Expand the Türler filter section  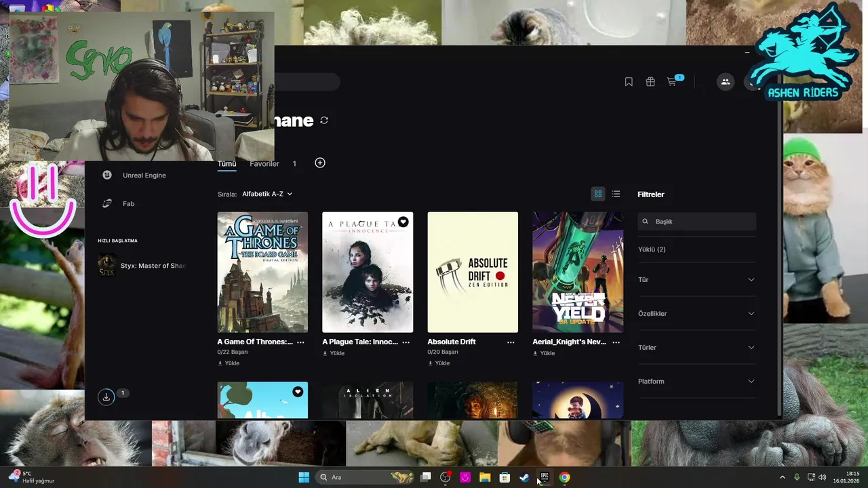[696, 347]
